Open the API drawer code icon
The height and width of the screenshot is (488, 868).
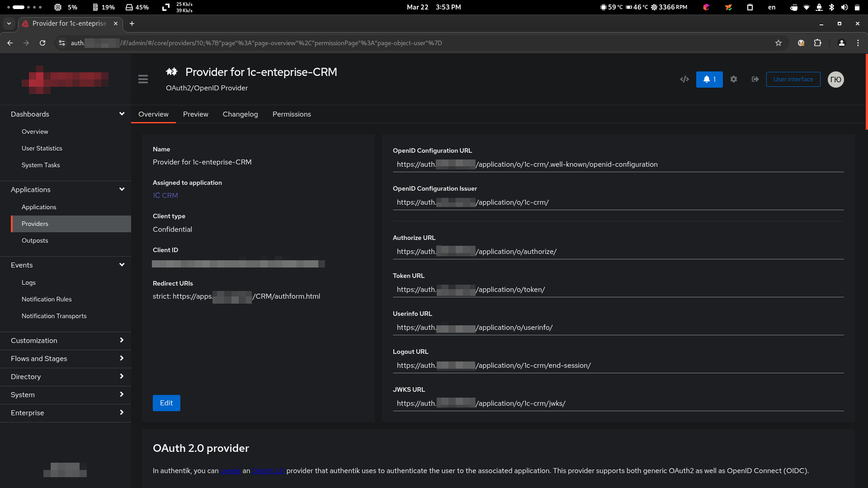pyautogui.click(x=684, y=80)
